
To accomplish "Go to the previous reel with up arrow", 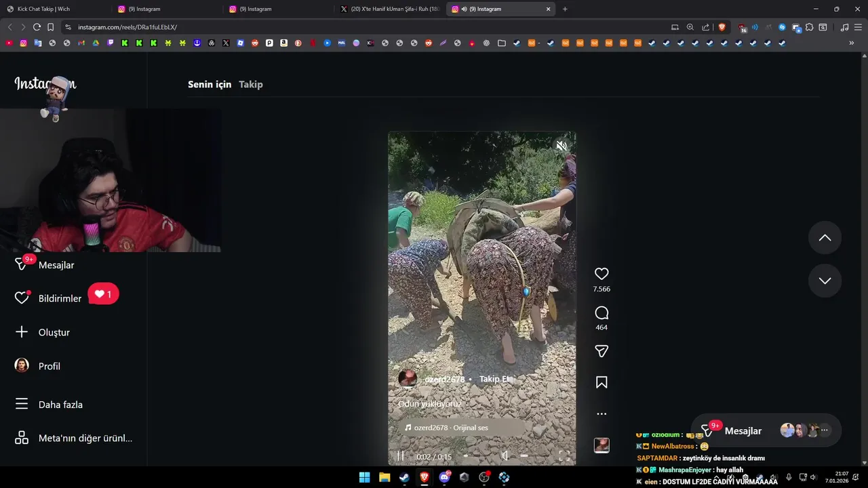I will [825, 238].
